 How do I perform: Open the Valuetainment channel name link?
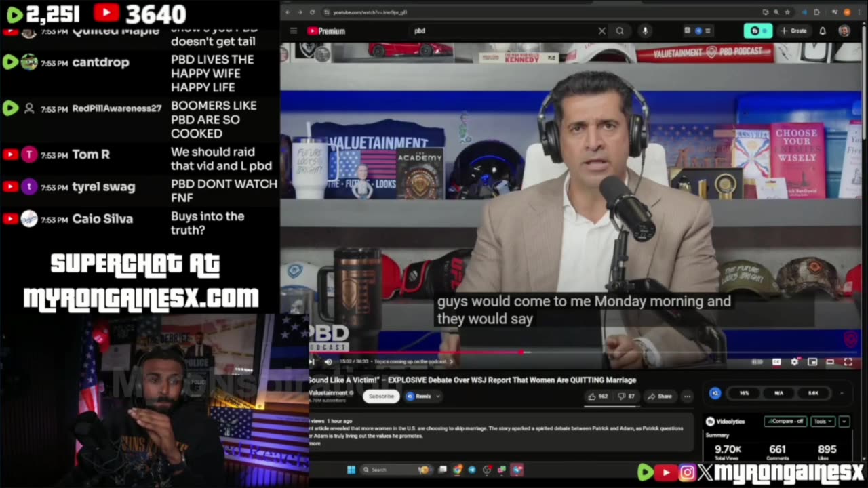click(327, 393)
